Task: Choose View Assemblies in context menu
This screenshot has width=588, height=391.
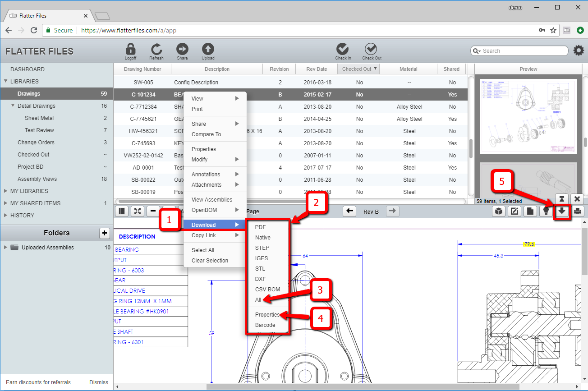Action: [215, 199]
